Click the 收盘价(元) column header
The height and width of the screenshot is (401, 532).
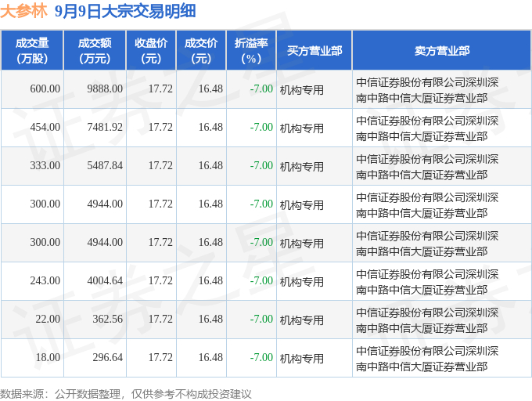coord(151,50)
